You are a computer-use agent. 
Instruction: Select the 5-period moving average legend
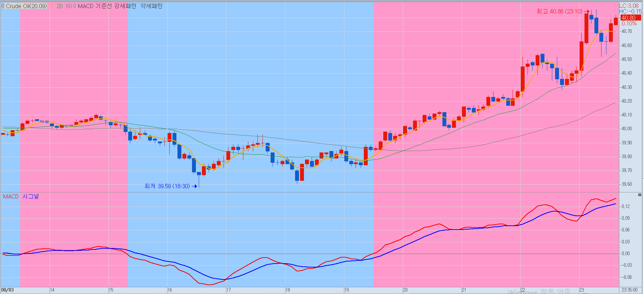pyautogui.click(x=52, y=6)
